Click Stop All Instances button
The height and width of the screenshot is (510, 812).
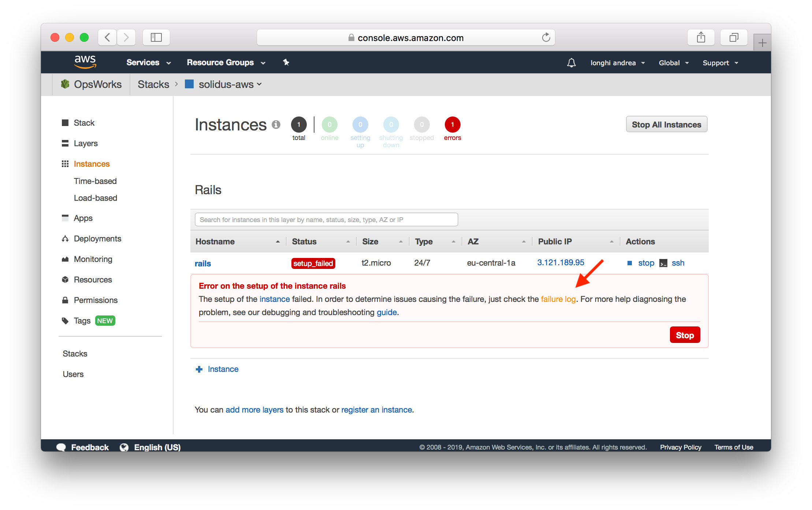666,125
